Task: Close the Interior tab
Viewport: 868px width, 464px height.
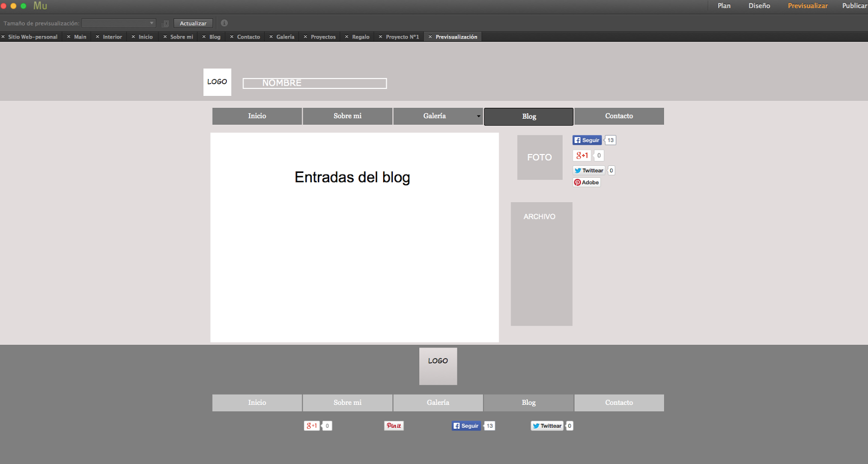Action: [x=98, y=37]
